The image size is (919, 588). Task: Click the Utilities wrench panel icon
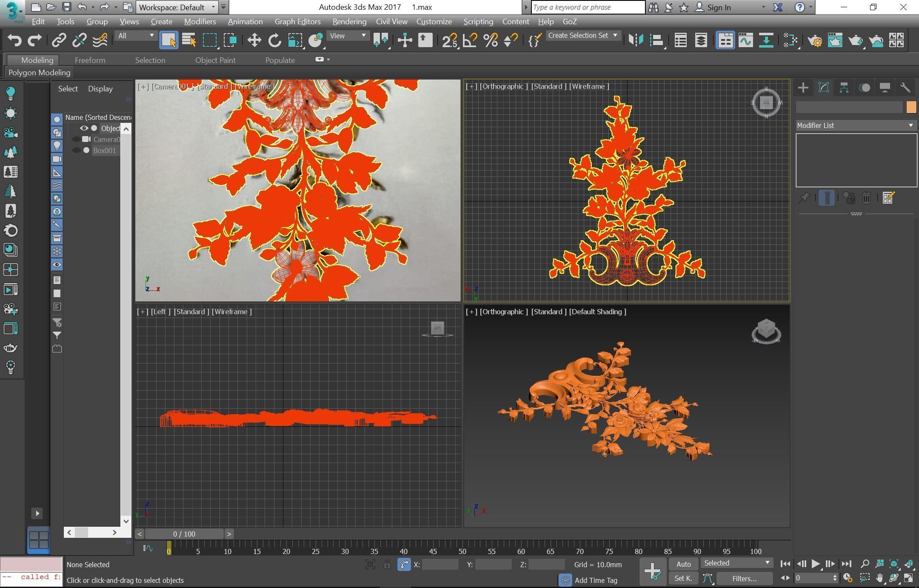(905, 88)
